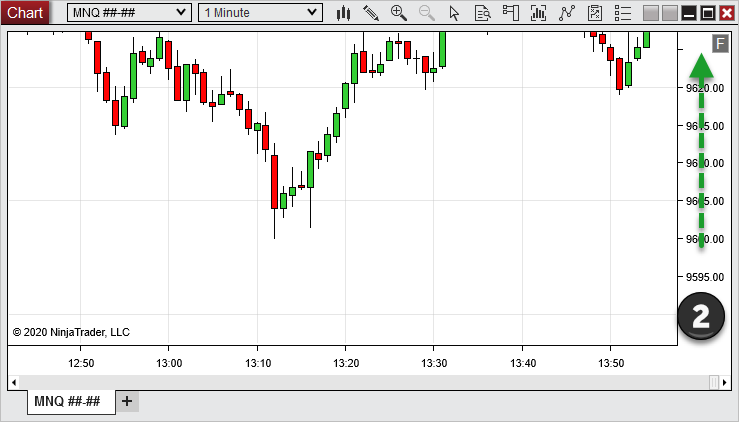Open the bar type chart style icon
This screenshot has height=422, width=739.
pyautogui.click(x=343, y=13)
